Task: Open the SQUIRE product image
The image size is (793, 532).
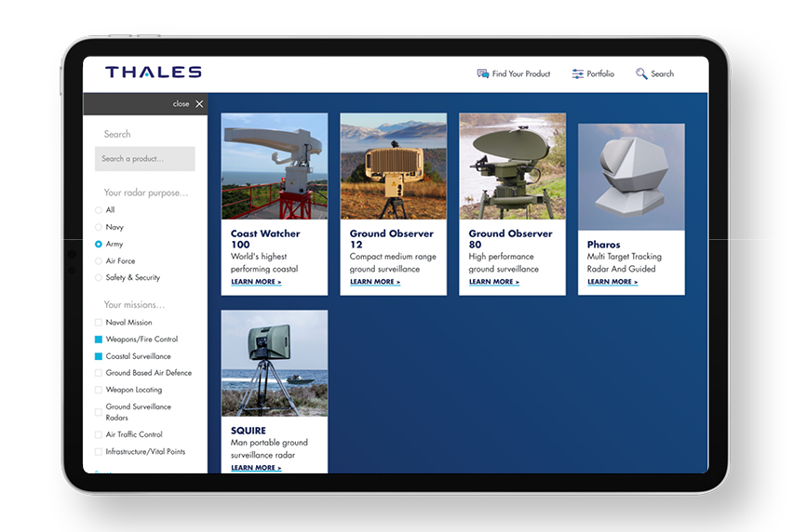Action: click(x=275, y=364)
